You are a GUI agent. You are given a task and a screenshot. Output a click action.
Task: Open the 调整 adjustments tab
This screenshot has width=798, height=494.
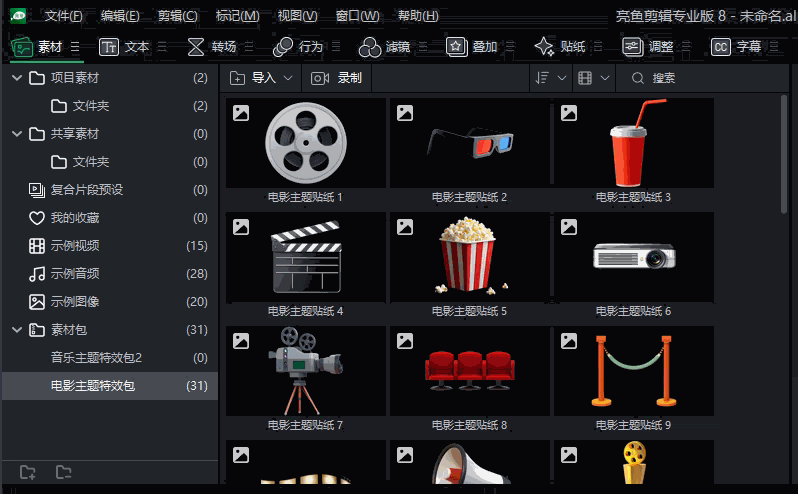[648, 47]
